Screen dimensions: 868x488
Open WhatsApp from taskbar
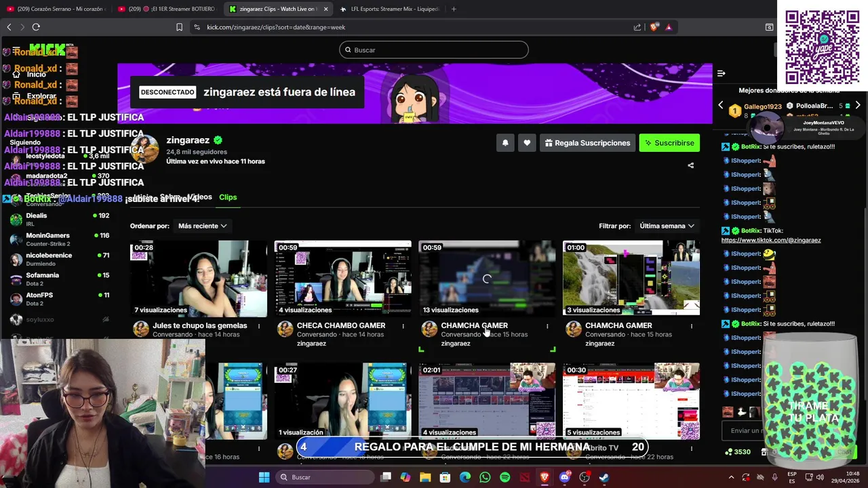(485, 477)
